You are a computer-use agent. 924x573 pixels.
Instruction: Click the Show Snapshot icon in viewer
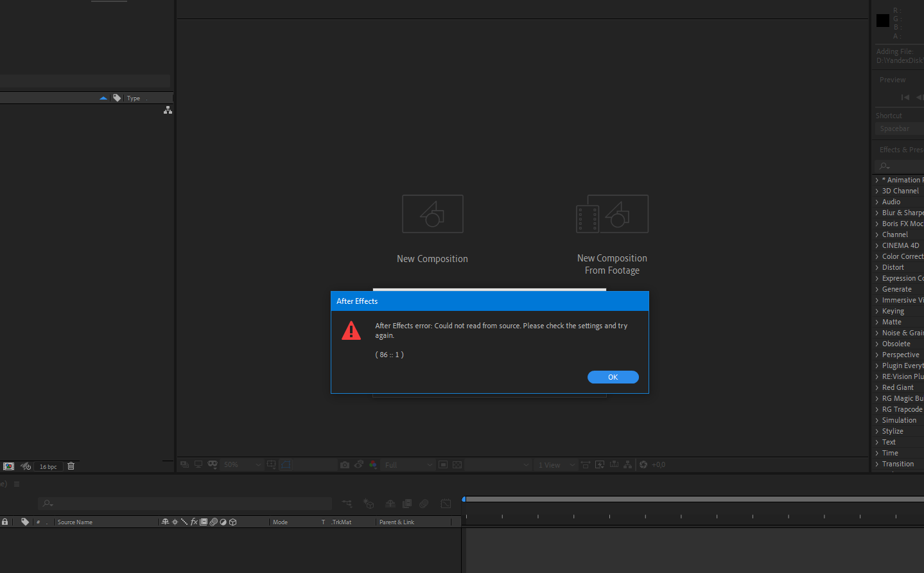click(359, 464)
